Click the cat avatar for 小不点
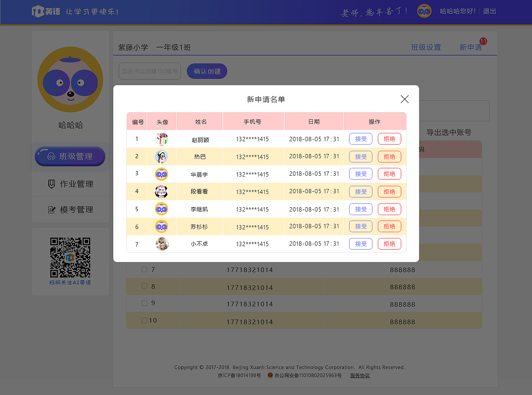 click(x=162, y=244)
